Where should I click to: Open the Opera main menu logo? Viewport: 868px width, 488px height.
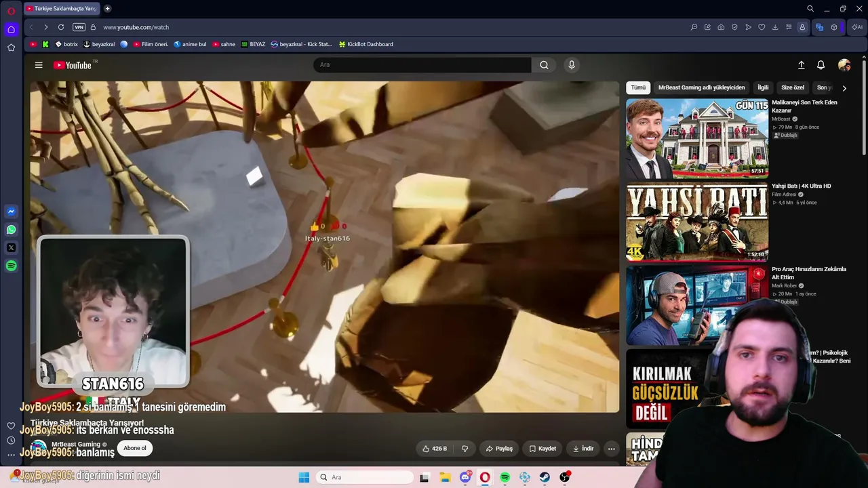[x=11, y=11]
